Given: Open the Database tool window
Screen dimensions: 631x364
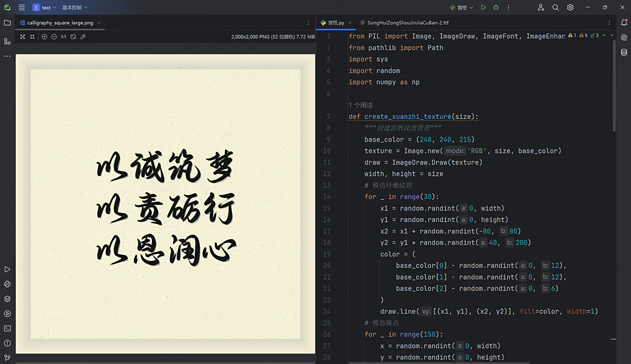Looking at the screenshot, I should pos(624,52).
